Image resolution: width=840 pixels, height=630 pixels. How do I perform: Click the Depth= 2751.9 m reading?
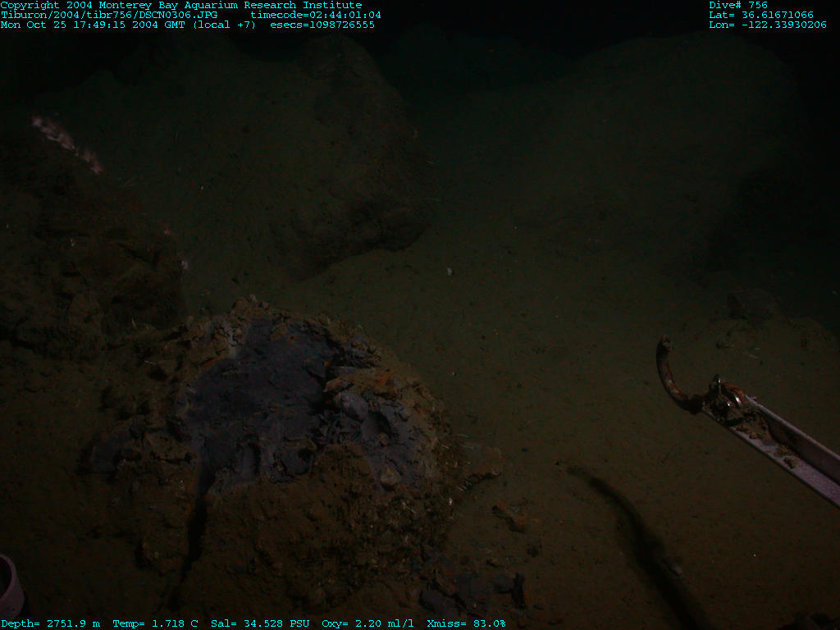tap(50, 623)
